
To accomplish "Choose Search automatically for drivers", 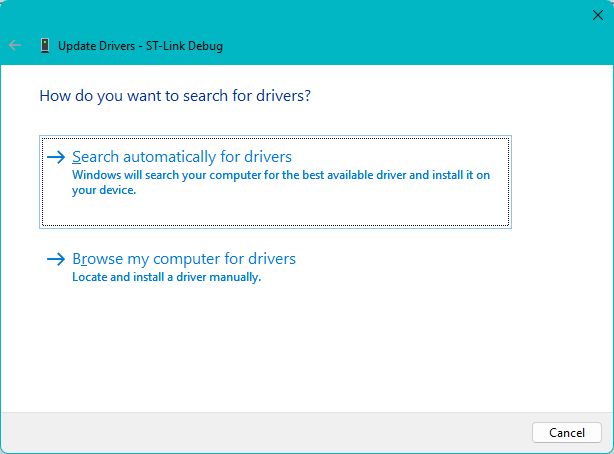I will click(x=275, y=182).
